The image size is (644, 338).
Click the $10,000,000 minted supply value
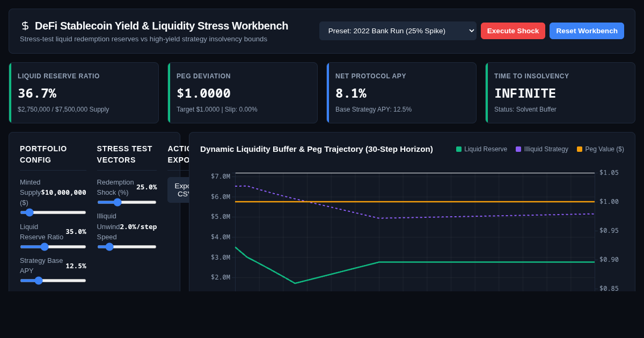coord(63,192)
